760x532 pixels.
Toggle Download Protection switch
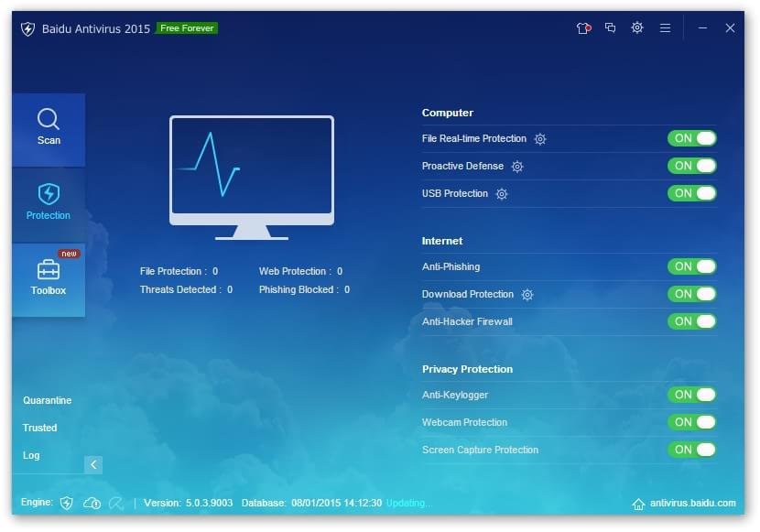point(691,294)
